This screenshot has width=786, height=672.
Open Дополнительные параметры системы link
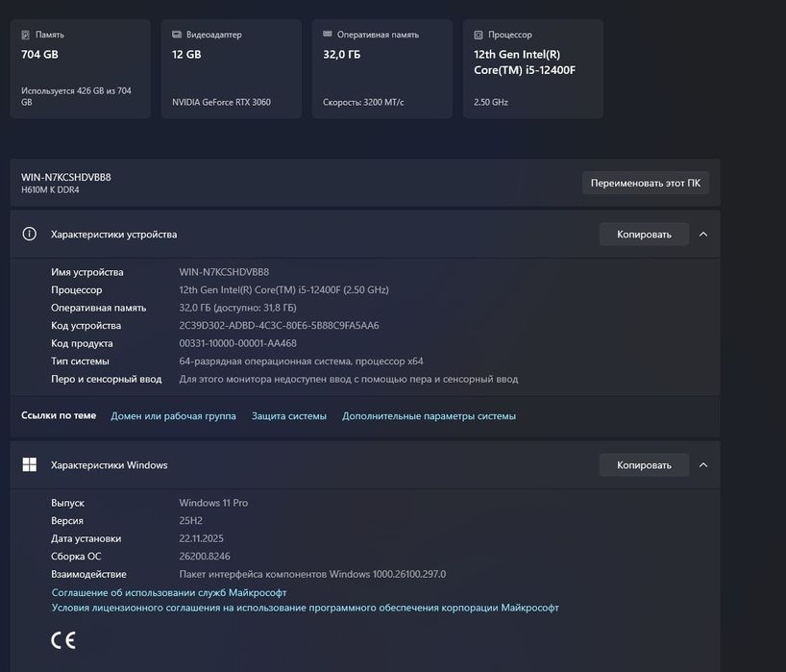tap(429, 415)
